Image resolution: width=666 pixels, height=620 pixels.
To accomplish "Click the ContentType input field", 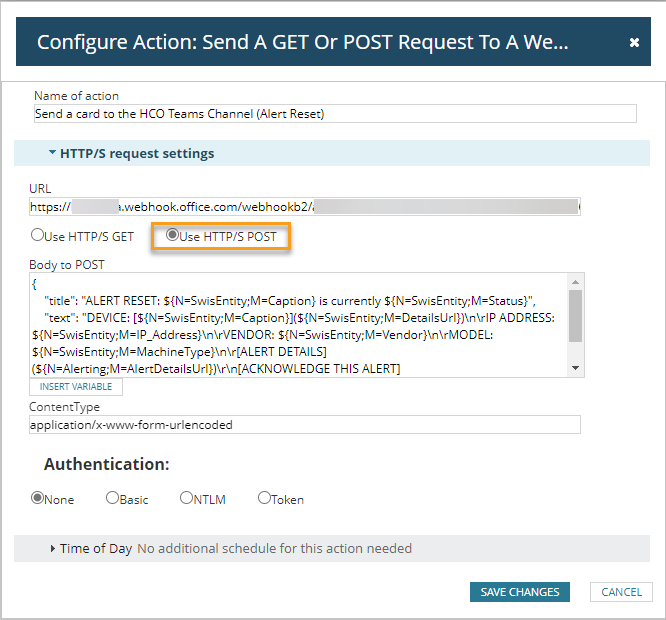I will [304, 425].
